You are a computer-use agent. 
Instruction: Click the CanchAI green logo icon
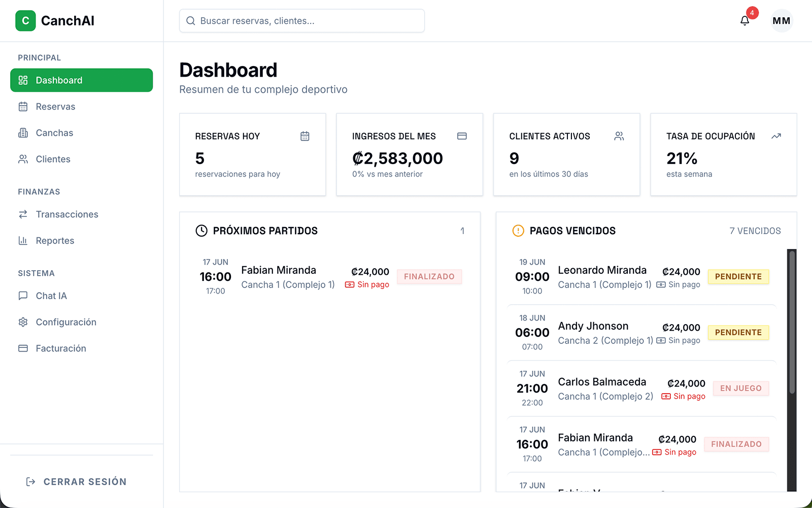25,21
